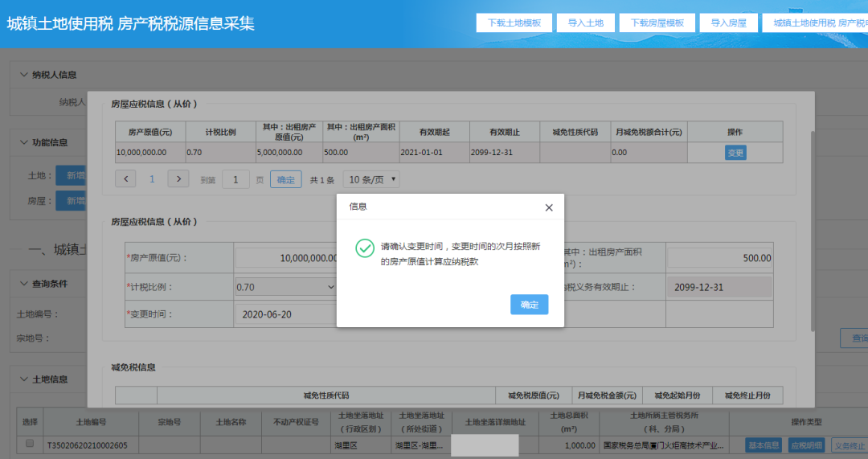The height and width of the screenshot is (459, 868).
Task: Select page number 1 in pagination
Action: [152, 179]
